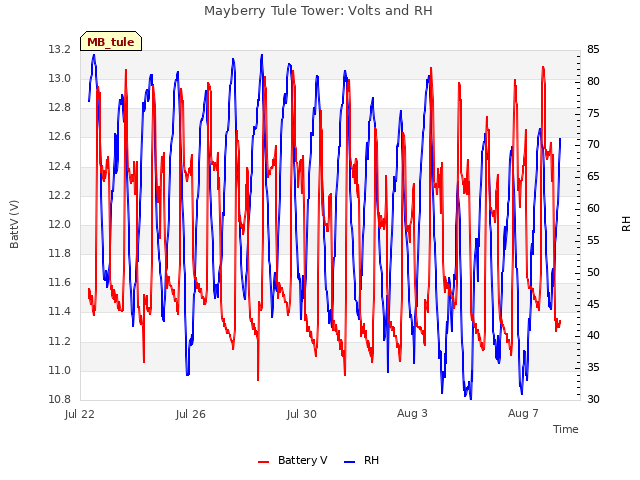This screenshot has height=480, width=640.
Task: Click the BattV (V) axis label
Action: [14, 224]
